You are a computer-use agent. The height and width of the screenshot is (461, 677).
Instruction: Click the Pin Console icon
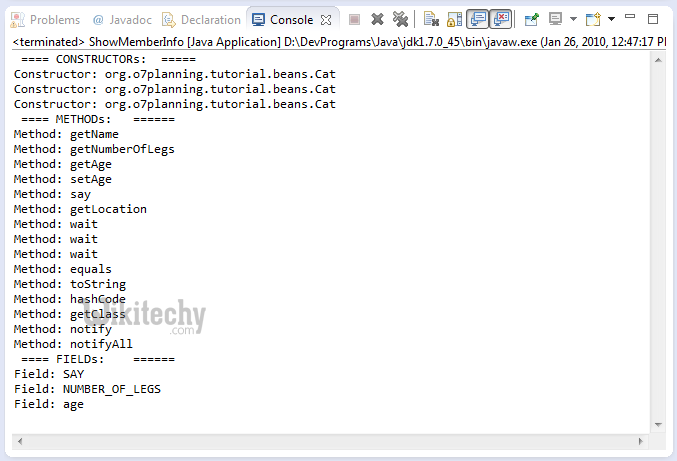coord(532,19)
